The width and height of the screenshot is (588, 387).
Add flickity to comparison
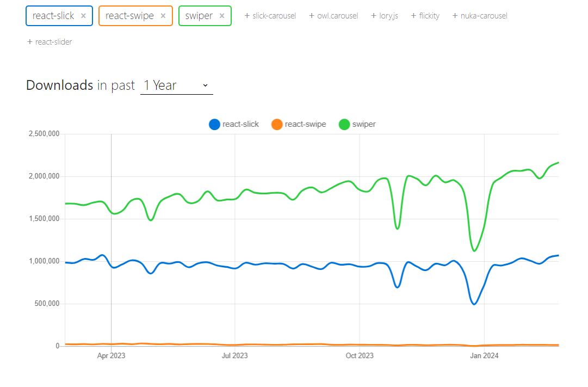tap(425, 16)
